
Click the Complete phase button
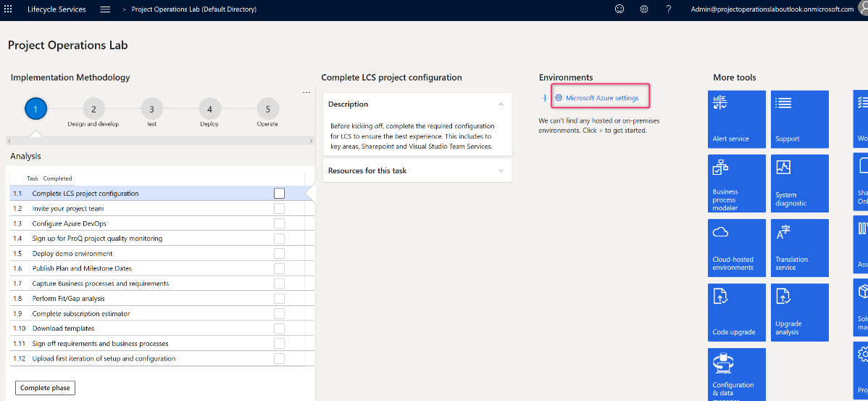[46, 388]
